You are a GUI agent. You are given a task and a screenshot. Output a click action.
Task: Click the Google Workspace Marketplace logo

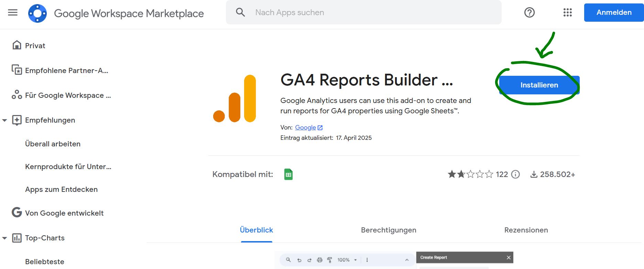click(37, 13)
